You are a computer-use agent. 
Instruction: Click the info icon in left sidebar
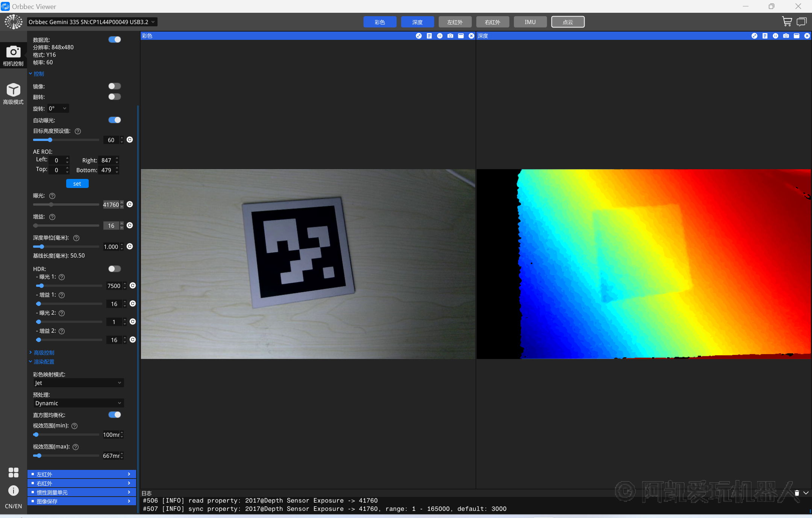tap(13, 491)
